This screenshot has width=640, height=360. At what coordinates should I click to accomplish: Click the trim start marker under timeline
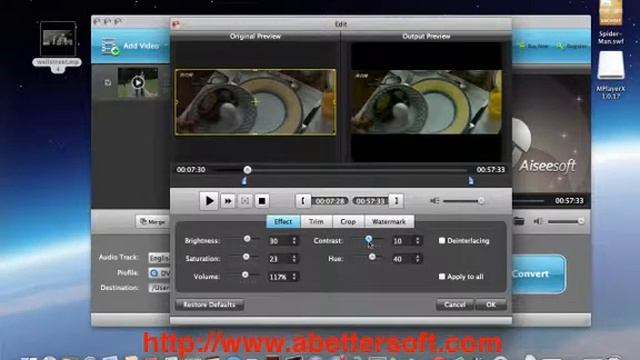[x=244, y=180]
